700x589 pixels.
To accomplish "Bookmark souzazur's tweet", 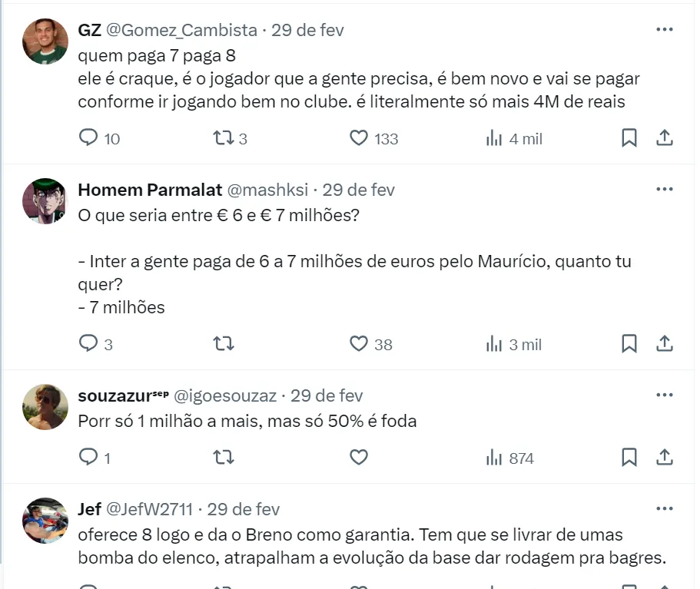I will point(629,458).
